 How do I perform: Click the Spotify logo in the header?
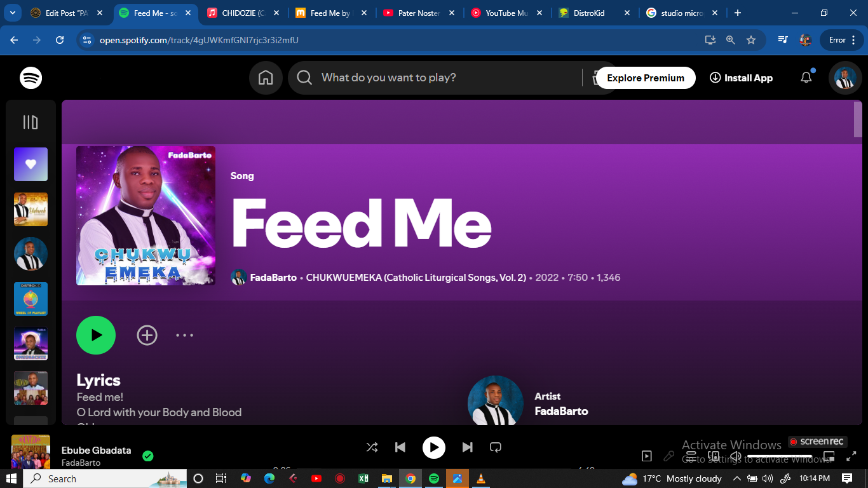click(31, 78)
